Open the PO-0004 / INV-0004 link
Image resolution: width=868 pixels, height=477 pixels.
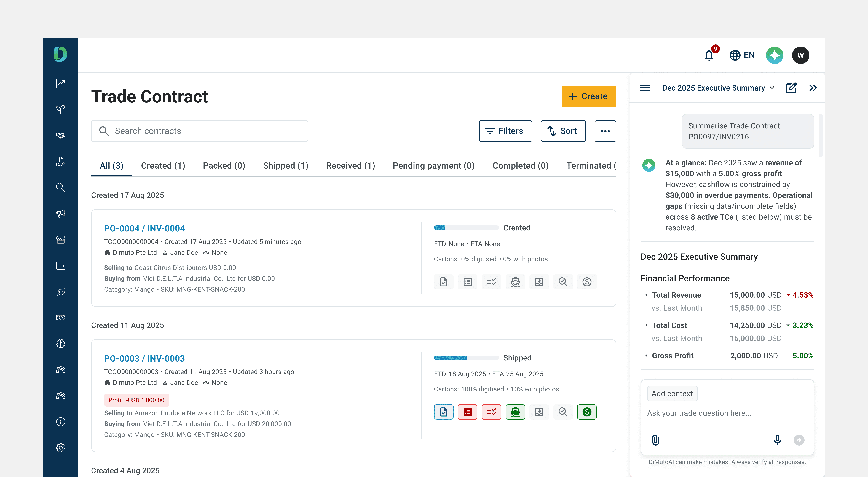tap(144, 229)
